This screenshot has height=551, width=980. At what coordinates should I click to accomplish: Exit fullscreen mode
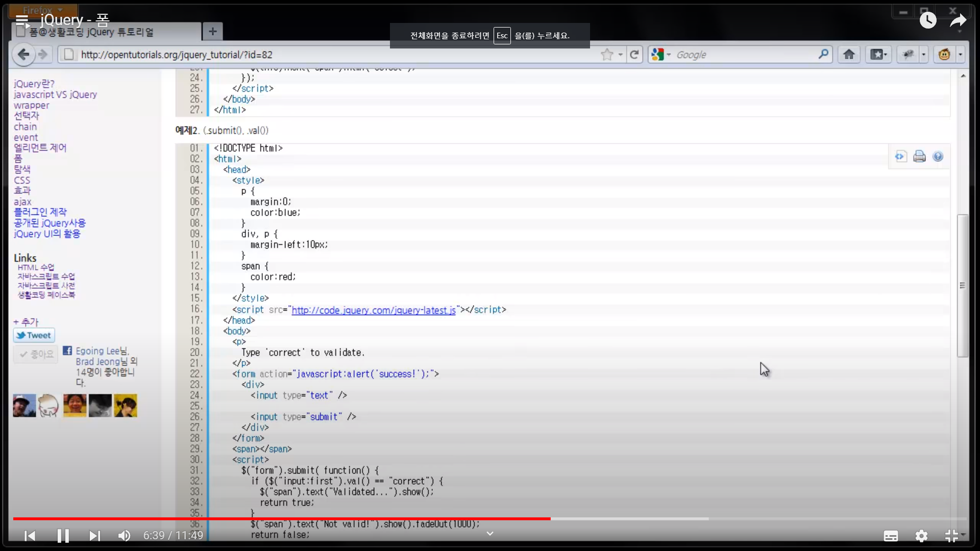click(x=951, y=536)
